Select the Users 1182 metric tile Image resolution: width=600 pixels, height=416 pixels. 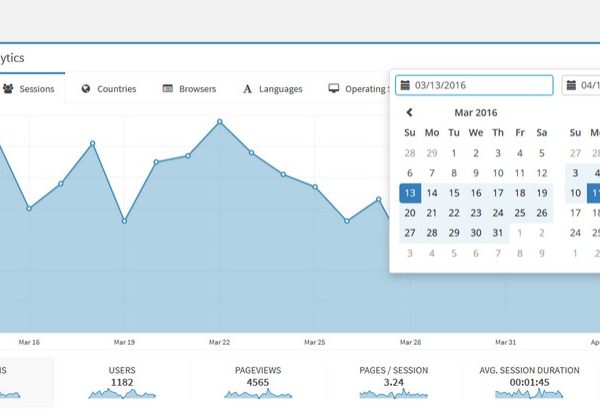(x=122, y=381)
